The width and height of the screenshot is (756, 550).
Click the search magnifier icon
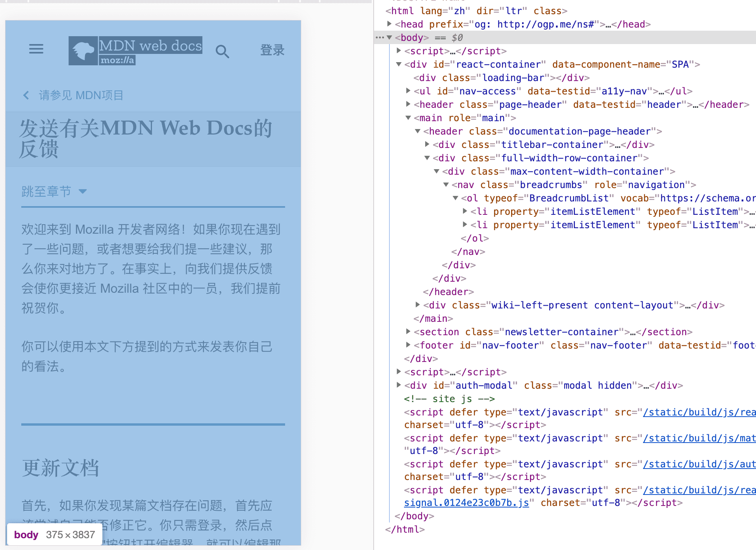(222, 51)
